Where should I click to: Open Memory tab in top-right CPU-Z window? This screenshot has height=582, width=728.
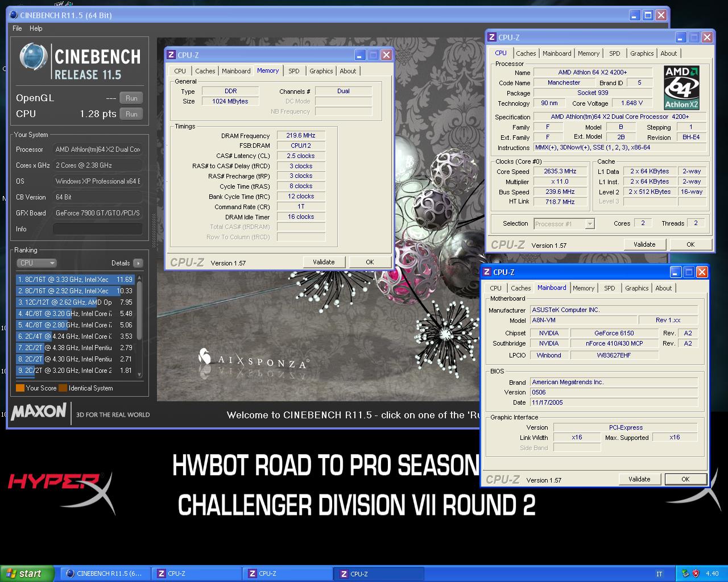coord(589,53)
